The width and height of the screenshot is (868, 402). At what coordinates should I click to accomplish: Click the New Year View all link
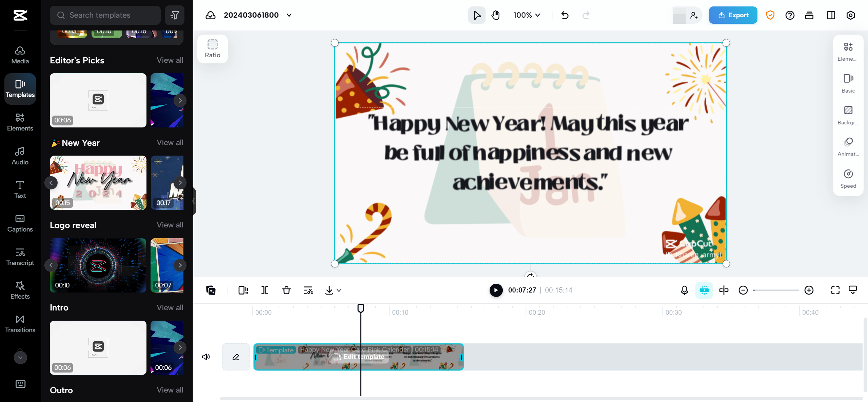point(170,142)
